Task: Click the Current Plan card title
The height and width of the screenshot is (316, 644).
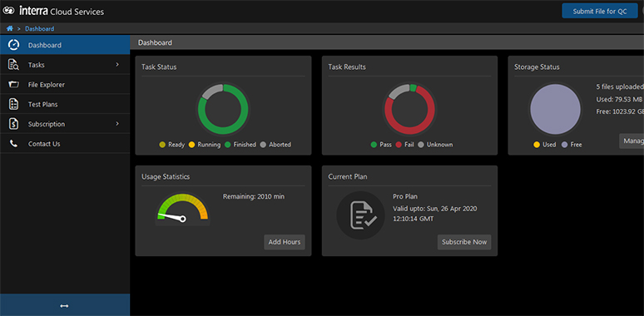Action: click(x=348, y=177)
